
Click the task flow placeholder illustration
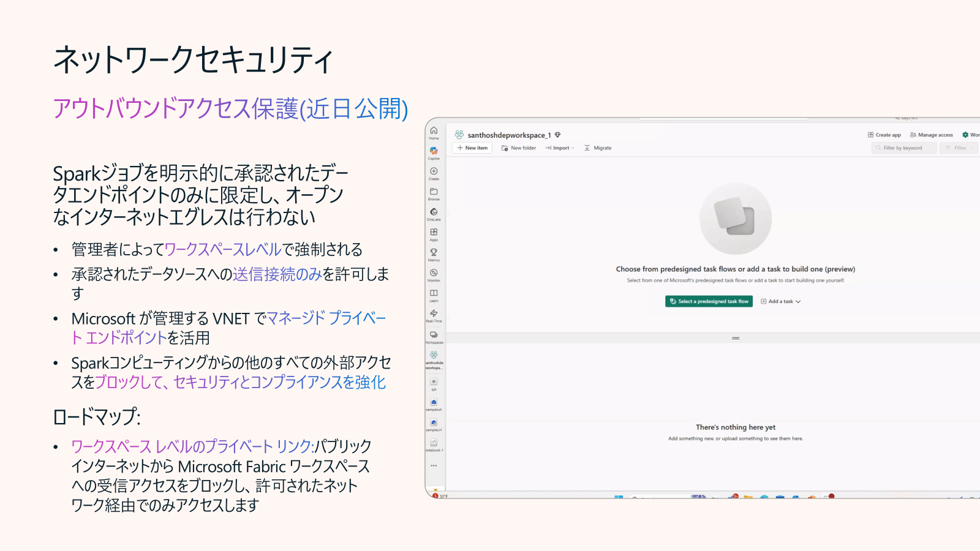click(x=736, y=219)
